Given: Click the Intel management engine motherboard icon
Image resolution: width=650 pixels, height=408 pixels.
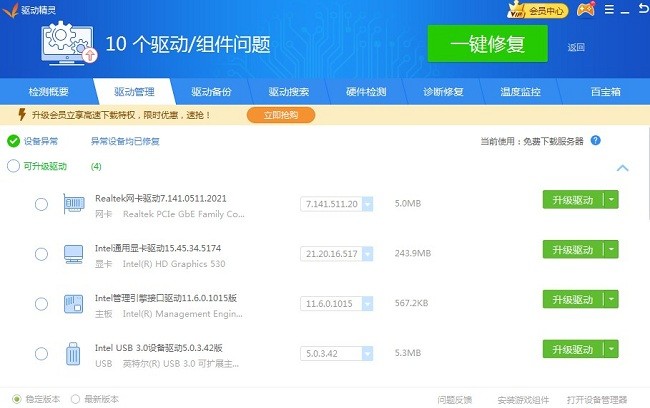Looking at the screenshot, I should pyautogui.click(x=74, y=303).
